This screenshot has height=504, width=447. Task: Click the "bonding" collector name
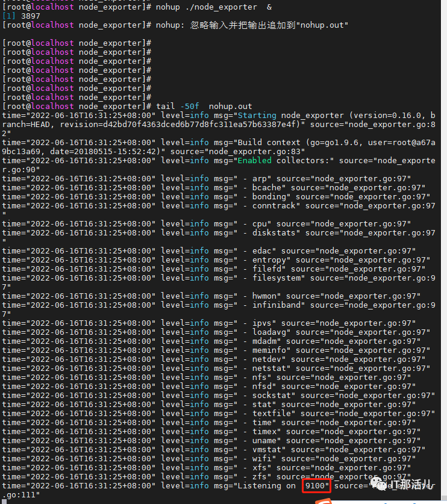point(269,196)
